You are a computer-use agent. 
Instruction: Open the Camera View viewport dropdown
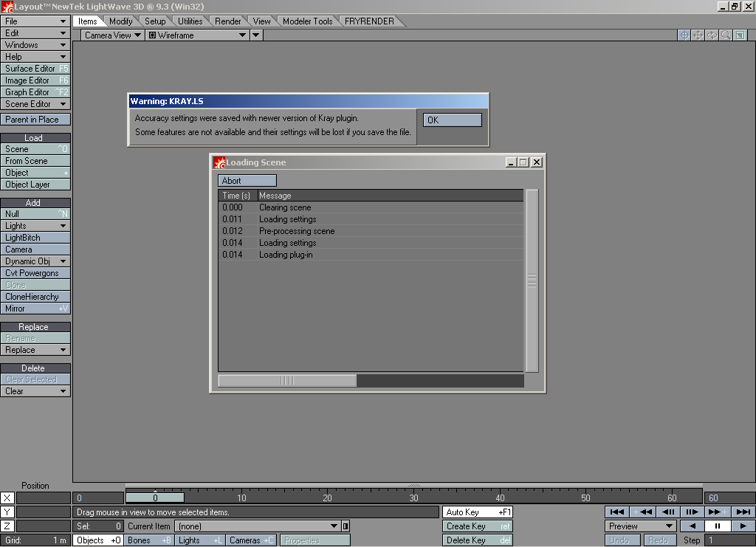[x=113, y=35]
